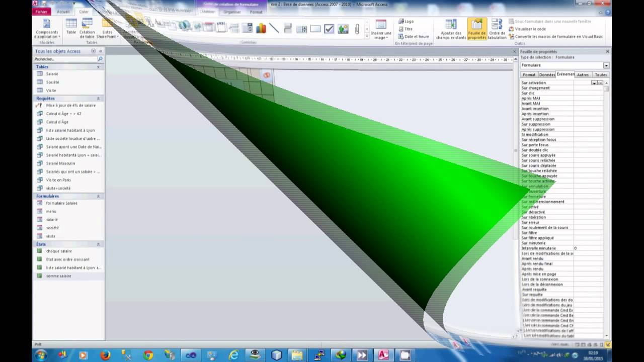
Task: Click the Logo button
Action: click(x=406, y=22)
